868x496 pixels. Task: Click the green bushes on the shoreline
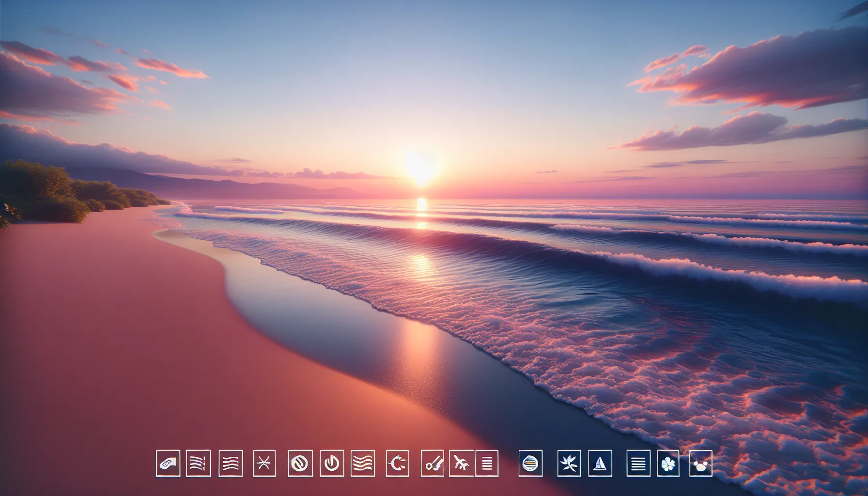44,191
